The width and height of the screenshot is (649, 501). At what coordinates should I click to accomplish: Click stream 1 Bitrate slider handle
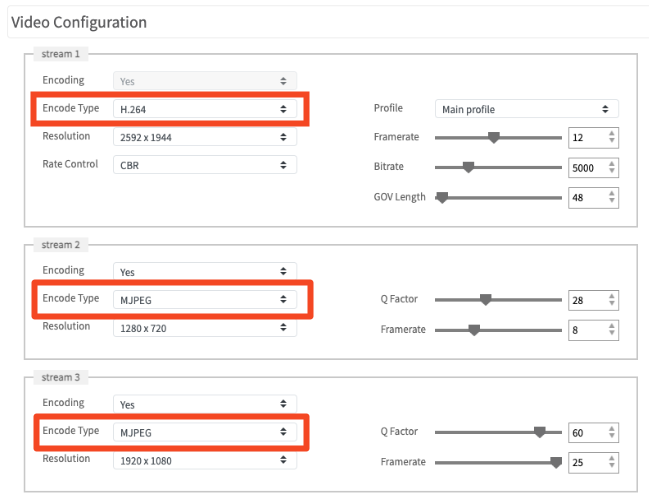468,167
